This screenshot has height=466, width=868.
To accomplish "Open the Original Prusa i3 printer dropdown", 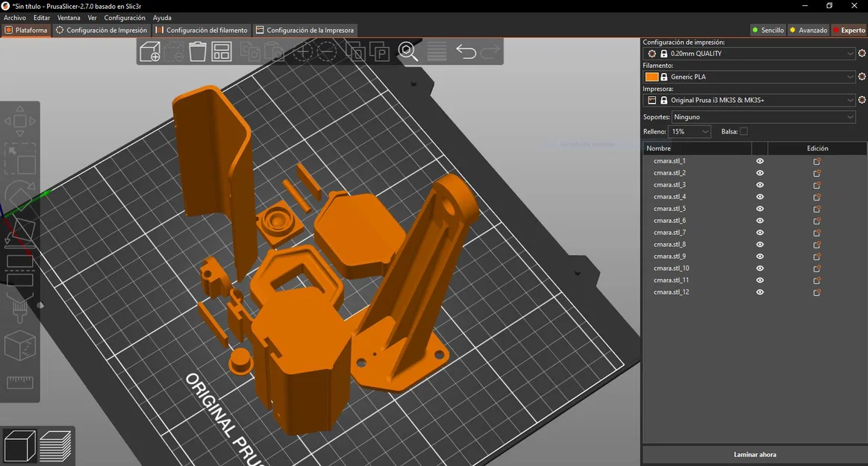I will coord(850,100).
